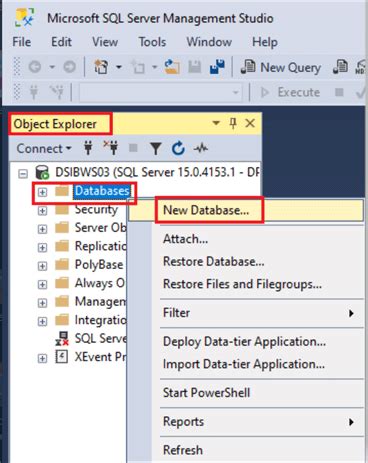The image size is (368, 463).
Task: Open the New Project icon's dropdown arrow
Action: (x=119, y=67)
